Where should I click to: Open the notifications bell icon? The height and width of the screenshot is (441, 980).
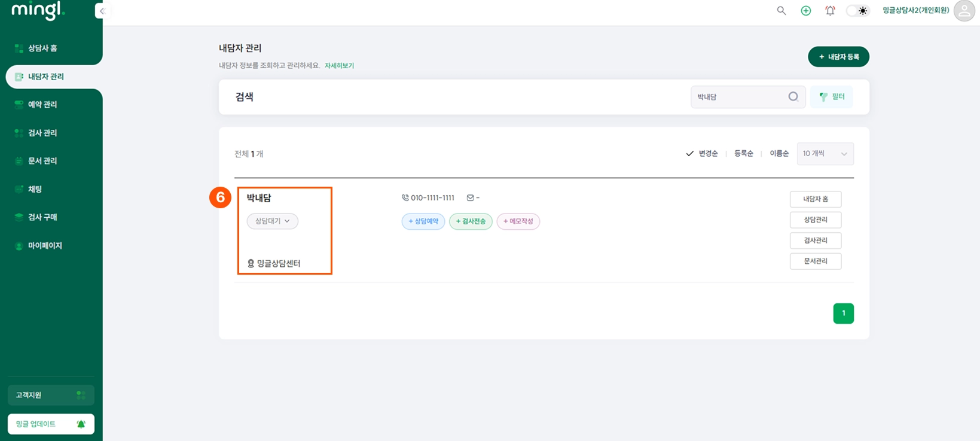830,11
